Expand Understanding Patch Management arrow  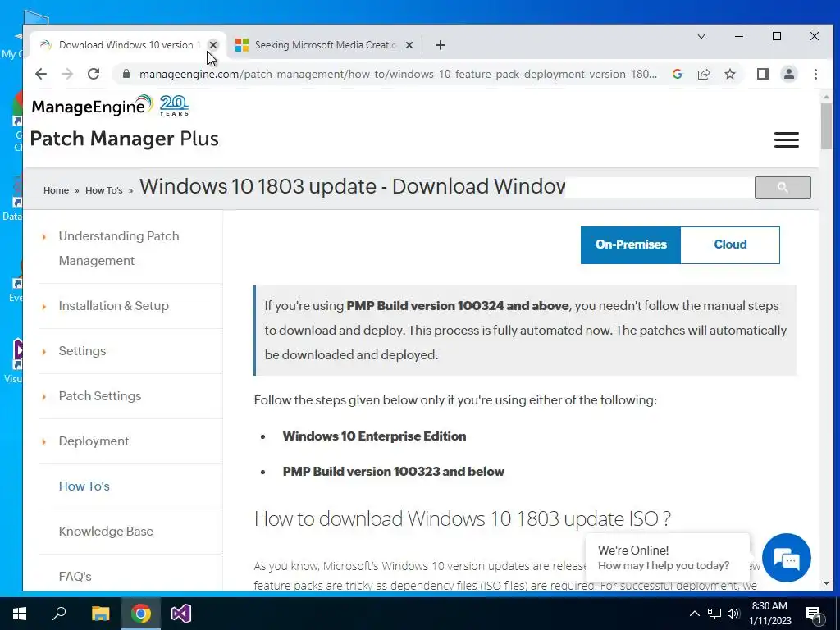[x=44, y=236]
